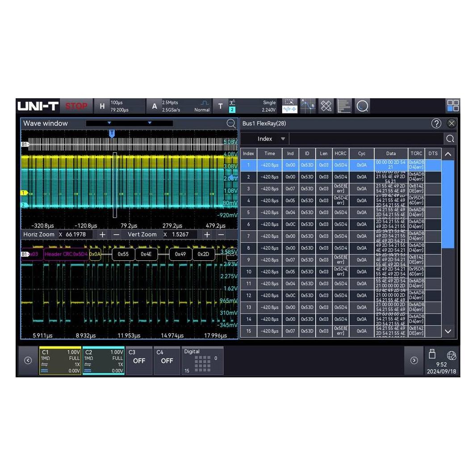Click Ind value 0x0C in row 6

[290, 224]
